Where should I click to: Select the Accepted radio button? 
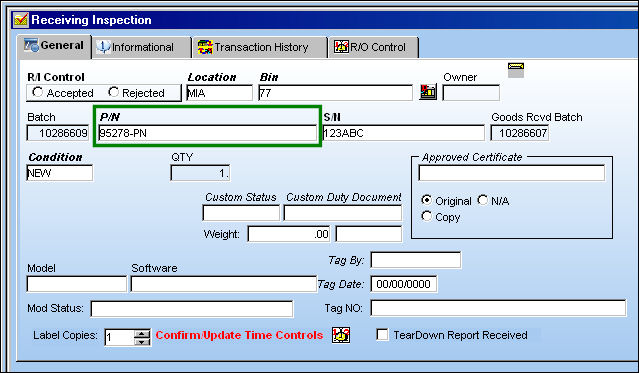tap(37, 92)
